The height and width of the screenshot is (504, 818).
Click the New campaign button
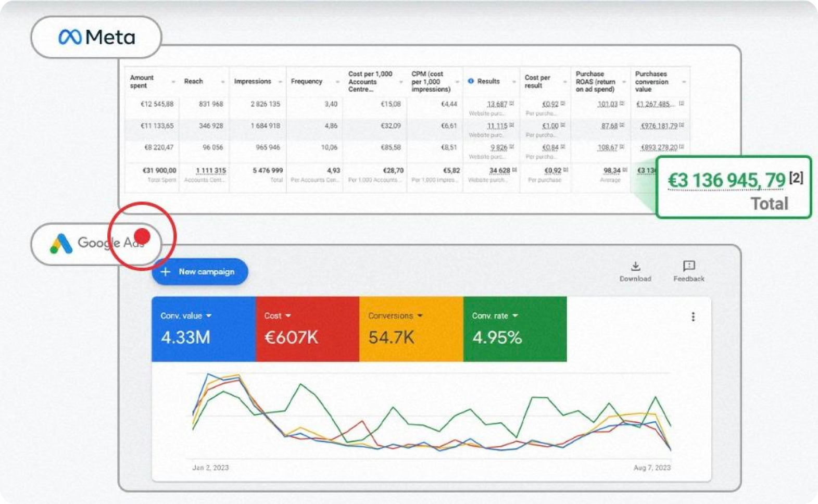tap(199, 272)
